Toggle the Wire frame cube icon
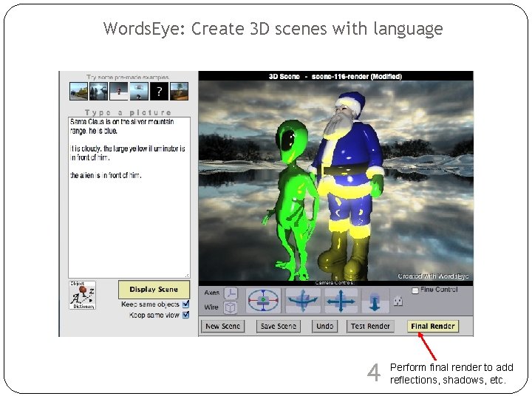This screenshot has width=532, height=399. 231,307
